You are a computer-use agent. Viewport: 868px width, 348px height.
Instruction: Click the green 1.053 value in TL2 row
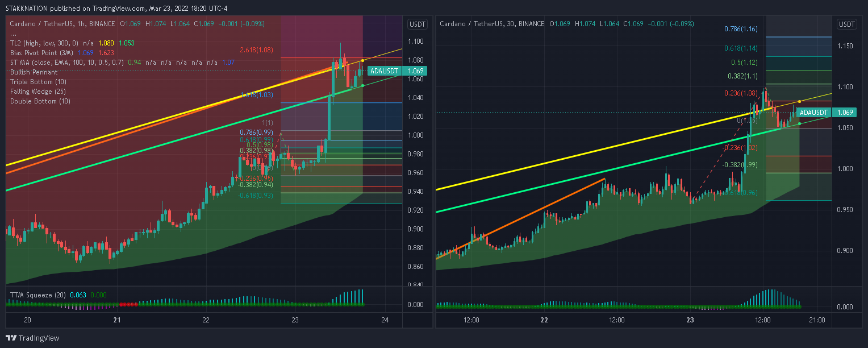pos(127,43)
